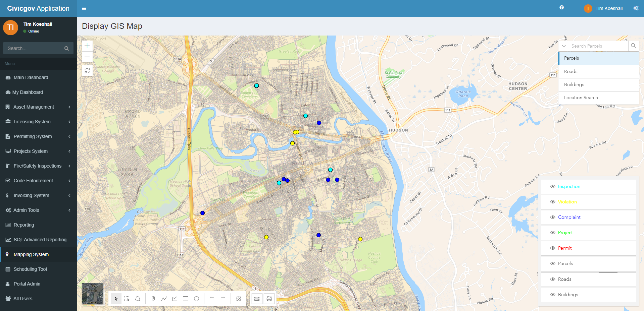644x311 pixels.
Task: Activate the lasso selection tool
Action: click(138, 298)
